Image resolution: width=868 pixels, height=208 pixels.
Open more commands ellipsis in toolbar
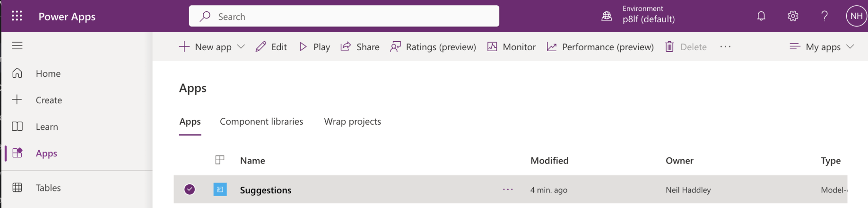pos(725,46)
